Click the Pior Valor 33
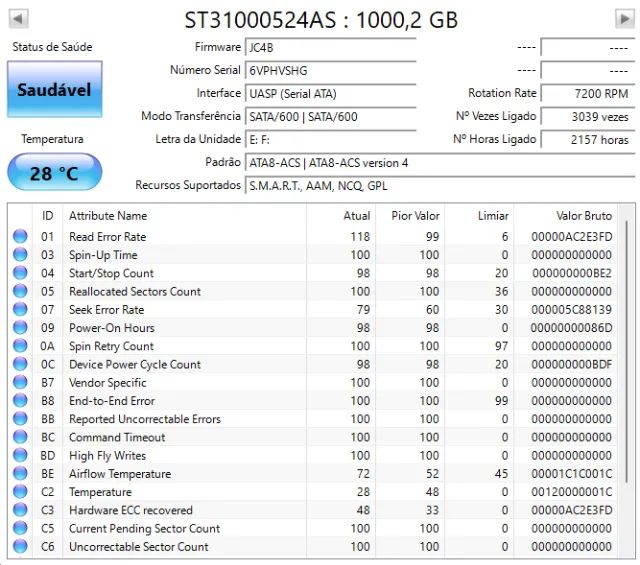The image size is (640, 565). coord(433,510)
